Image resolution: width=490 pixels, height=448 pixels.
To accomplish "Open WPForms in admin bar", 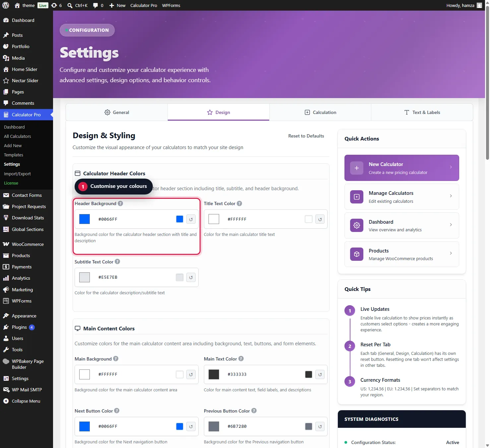I will click(171, 5).
